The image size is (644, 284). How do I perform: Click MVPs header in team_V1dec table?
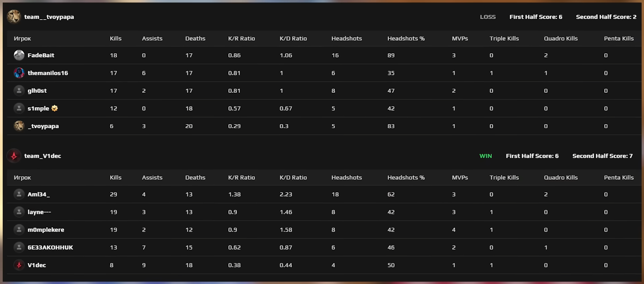coord(460,177)
